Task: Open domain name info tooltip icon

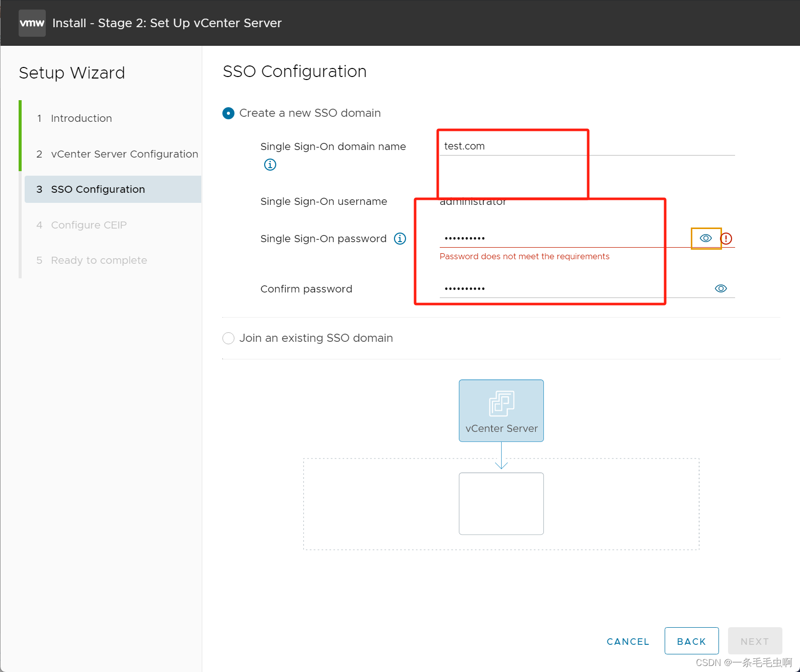Action: tap(270, 165)
